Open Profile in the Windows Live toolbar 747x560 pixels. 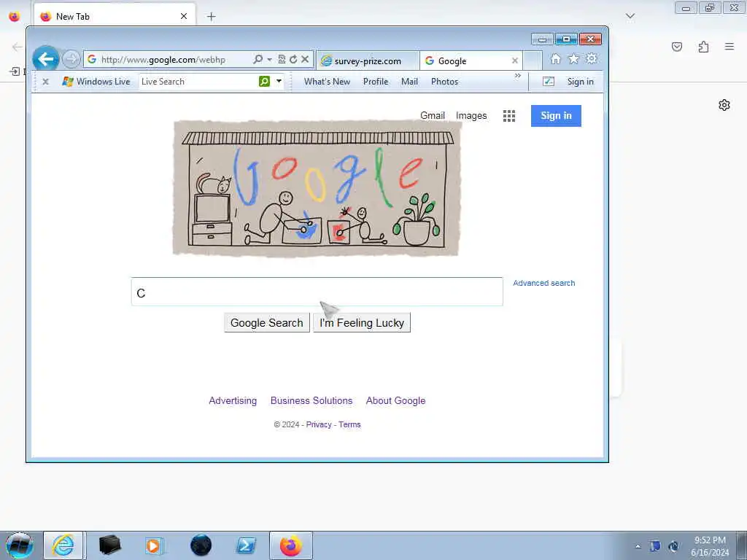[376, 82]
